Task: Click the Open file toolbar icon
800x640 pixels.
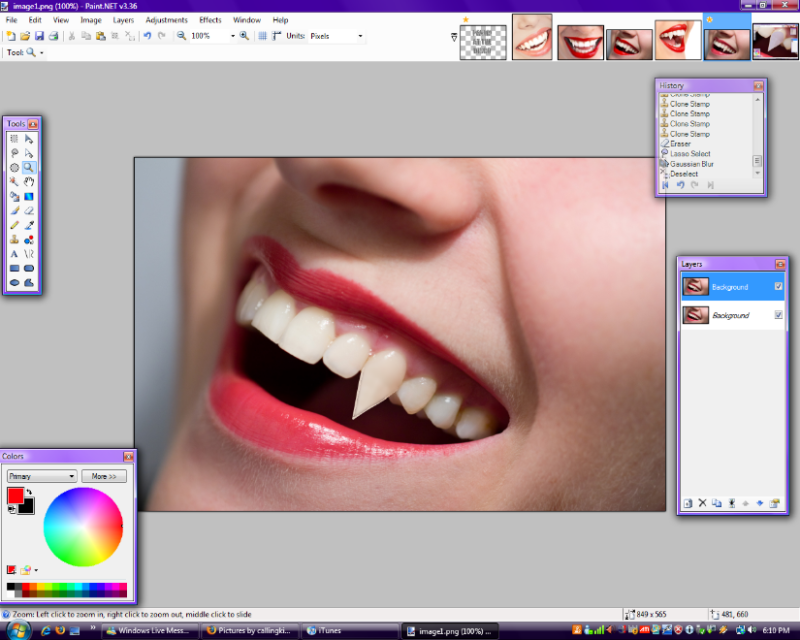Action: click(x=25, y=36)
